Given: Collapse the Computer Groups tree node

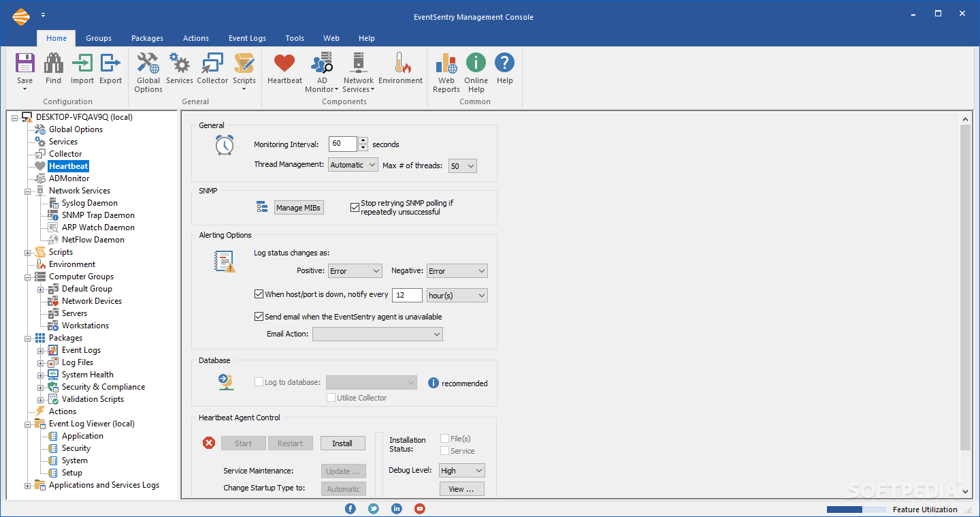Looking at the screenshot, I should pos(28,277).
